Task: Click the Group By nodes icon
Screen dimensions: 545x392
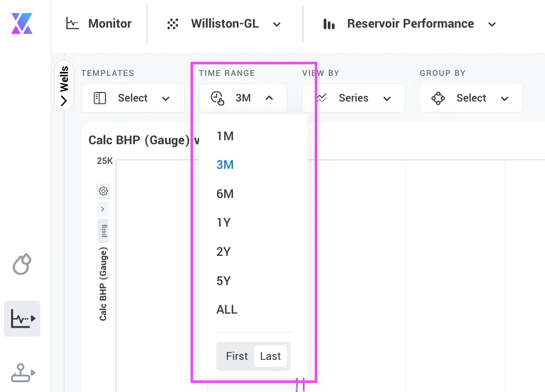Action: 438,98
